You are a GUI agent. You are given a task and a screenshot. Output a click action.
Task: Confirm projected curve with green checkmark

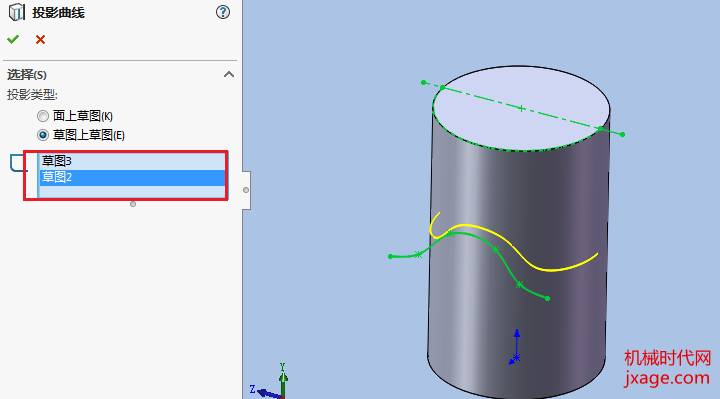(13, 39)
